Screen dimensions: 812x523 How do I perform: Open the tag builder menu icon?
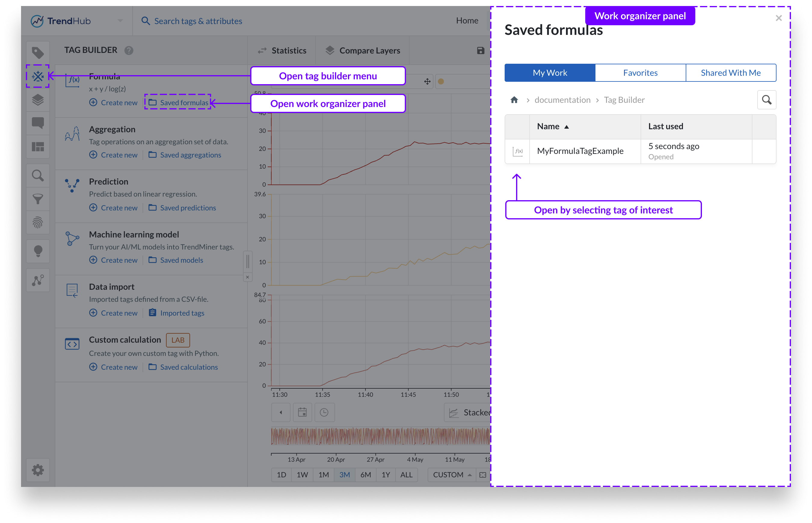coord(38,76)
